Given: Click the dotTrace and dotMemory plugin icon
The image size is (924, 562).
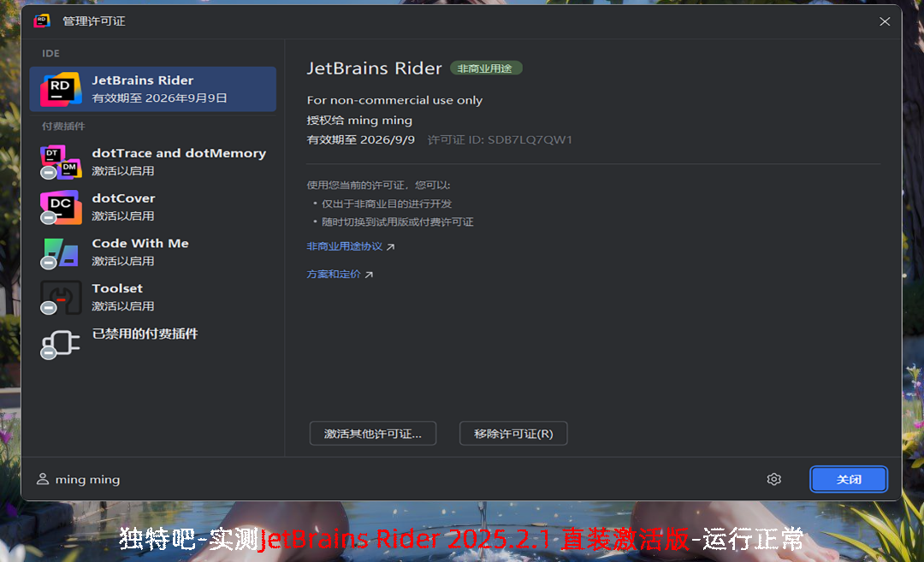Looking at the screenshot, I should (61, 162).
